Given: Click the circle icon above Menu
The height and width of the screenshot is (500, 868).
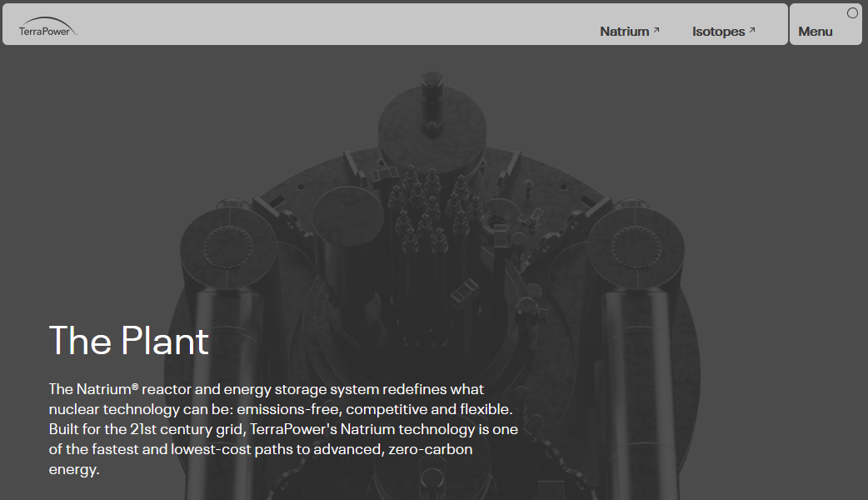Looking at the screenshot, I should [852, 13].
